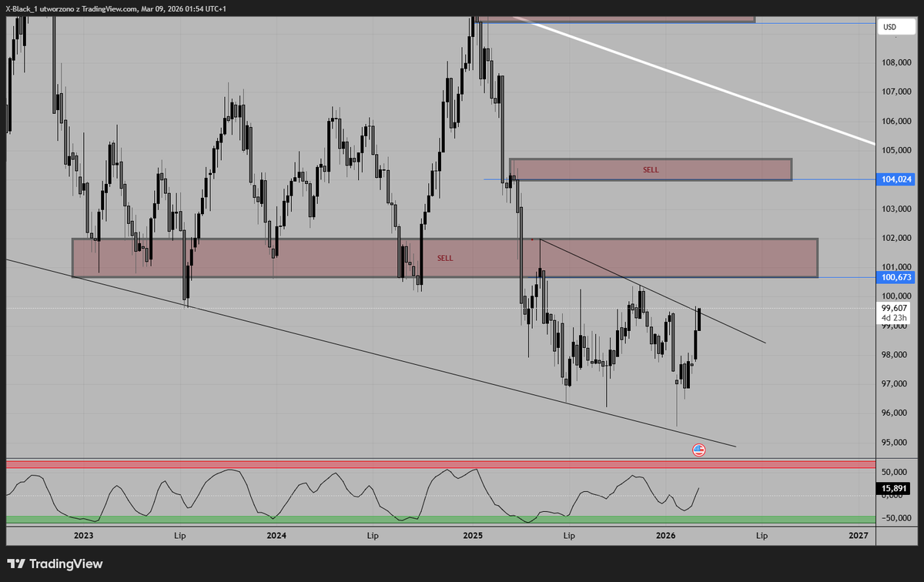924x582 pixels.
Task: Click the Lip label between 2026 and 2027
Action: point(762,535)
